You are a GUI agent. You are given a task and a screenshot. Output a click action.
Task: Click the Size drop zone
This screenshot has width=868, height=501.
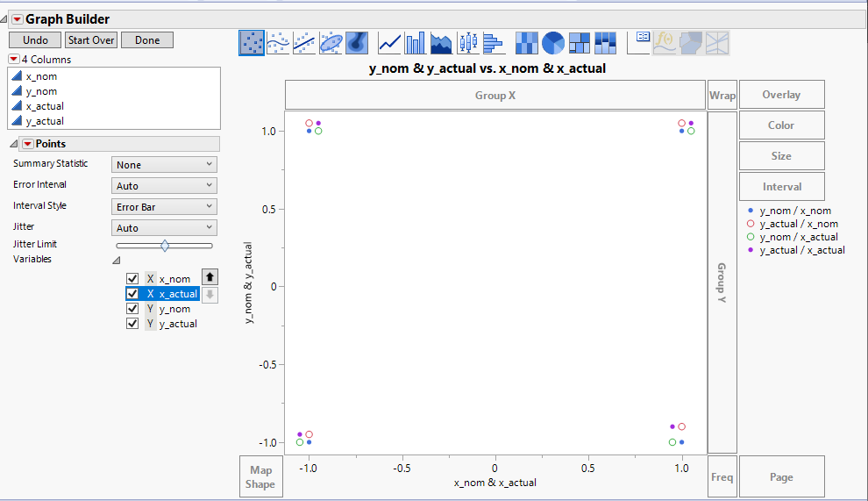(782, 156)
